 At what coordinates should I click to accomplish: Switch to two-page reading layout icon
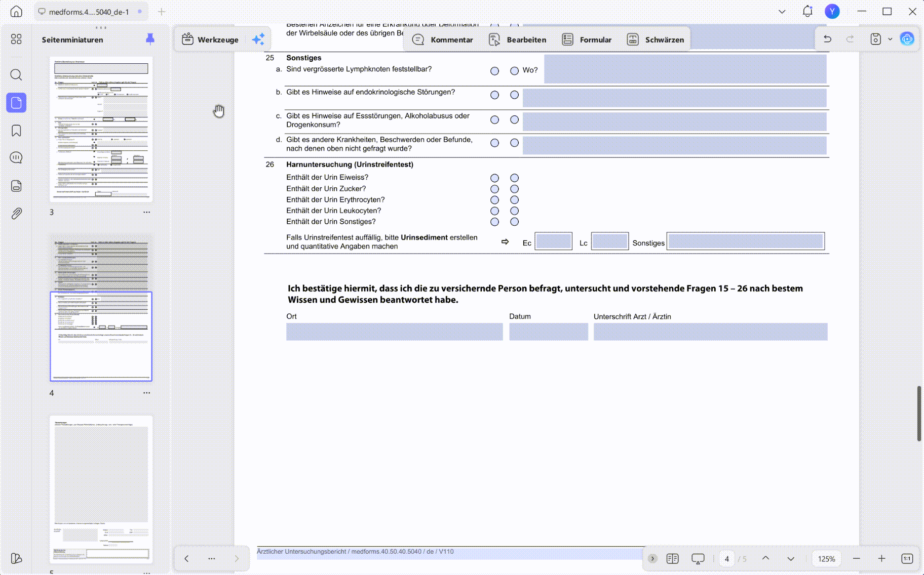point(672,558)
